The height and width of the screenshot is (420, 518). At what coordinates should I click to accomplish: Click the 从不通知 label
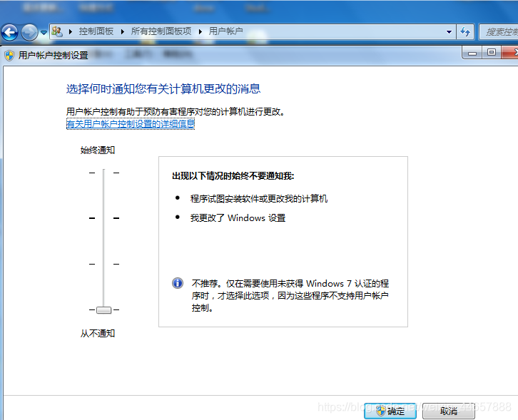pyautogui.click(x=98, y=334)
